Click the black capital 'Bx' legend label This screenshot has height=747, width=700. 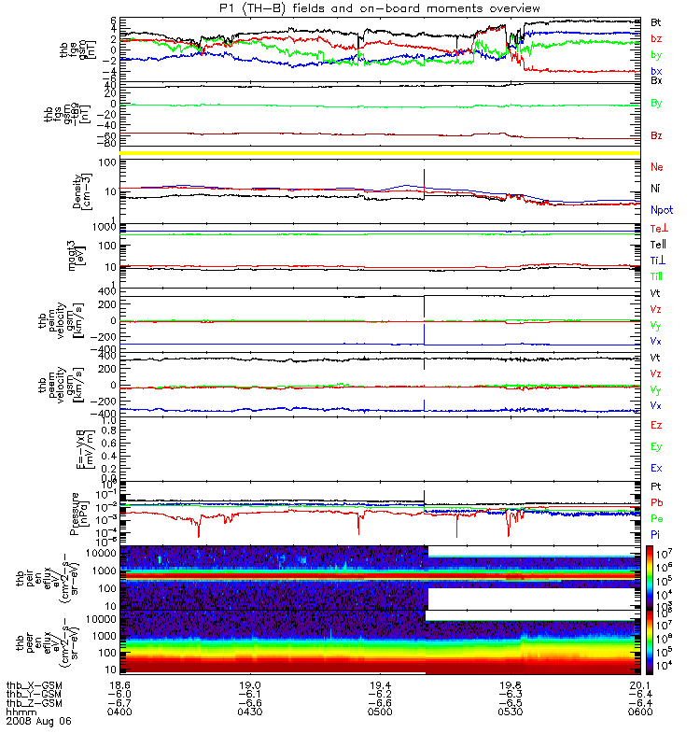(x=656, y=80)
